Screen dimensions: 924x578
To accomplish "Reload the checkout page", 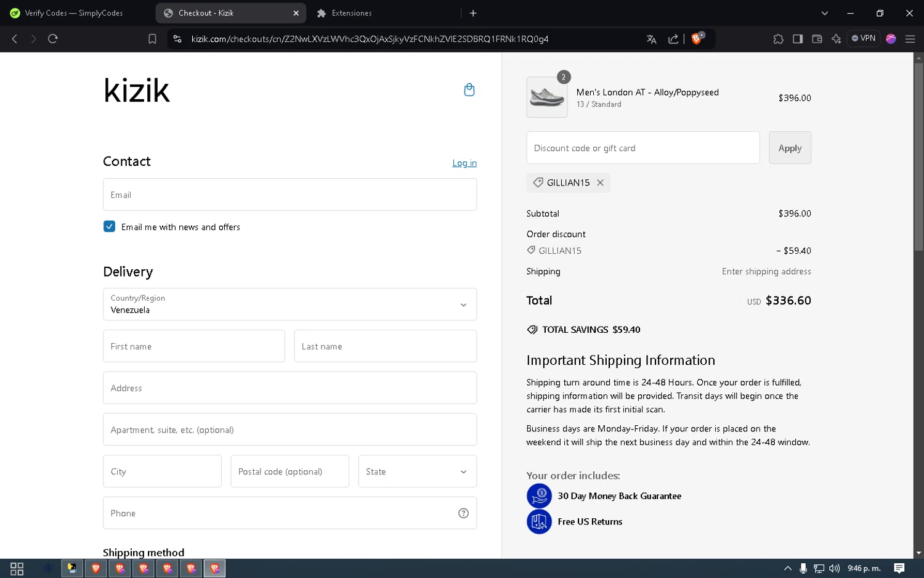I will [53, 39].
